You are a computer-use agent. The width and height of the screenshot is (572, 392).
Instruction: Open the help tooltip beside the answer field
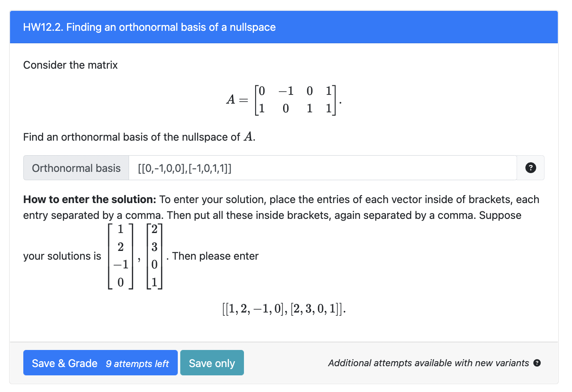pyautogui.click(x=530, y=168)
